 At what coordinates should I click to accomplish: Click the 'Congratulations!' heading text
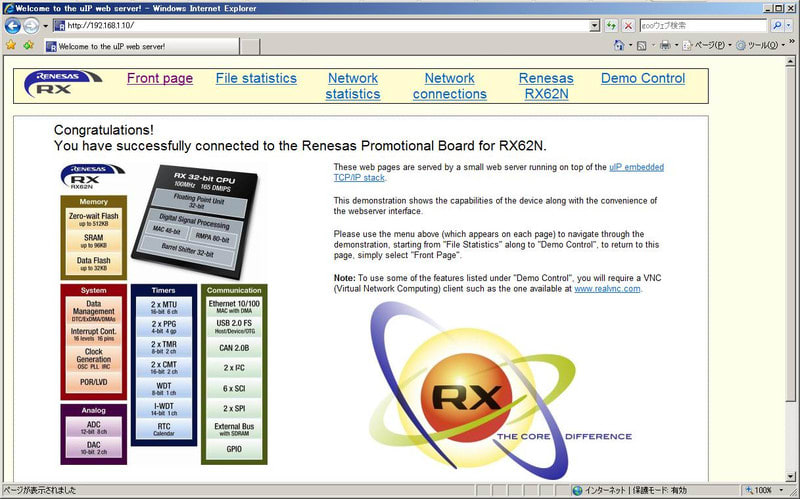(x=104, y=130)
